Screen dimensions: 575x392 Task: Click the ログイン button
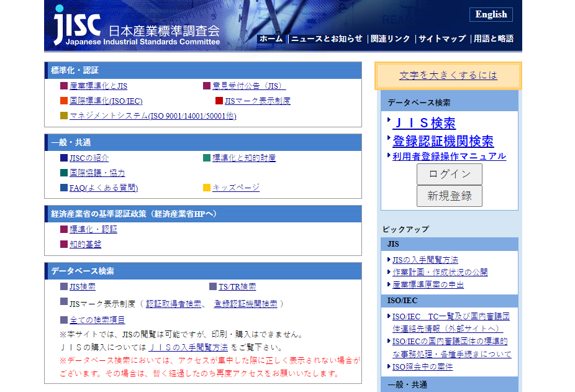449,175
